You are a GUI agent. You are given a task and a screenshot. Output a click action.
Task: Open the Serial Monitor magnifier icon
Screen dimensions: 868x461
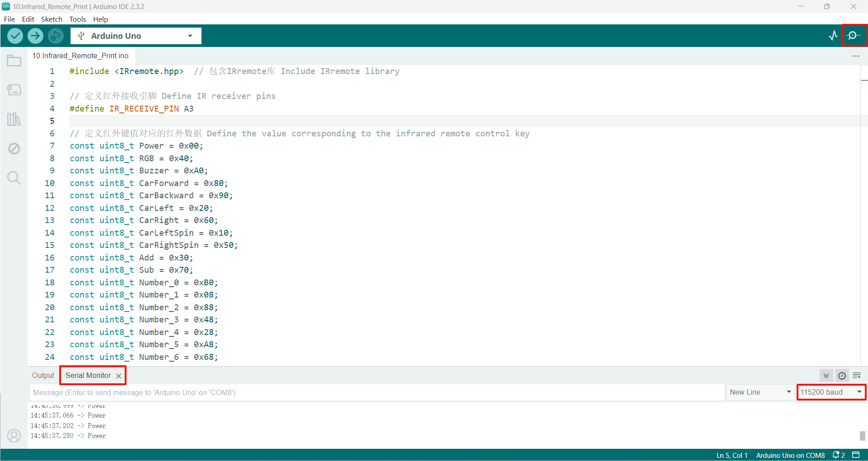coord(854,36)
